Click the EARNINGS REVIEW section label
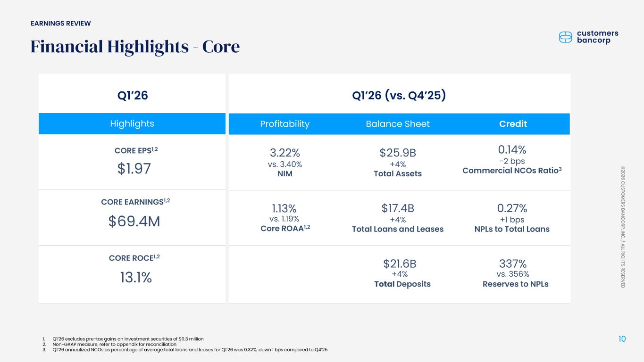 click(61, 24)
